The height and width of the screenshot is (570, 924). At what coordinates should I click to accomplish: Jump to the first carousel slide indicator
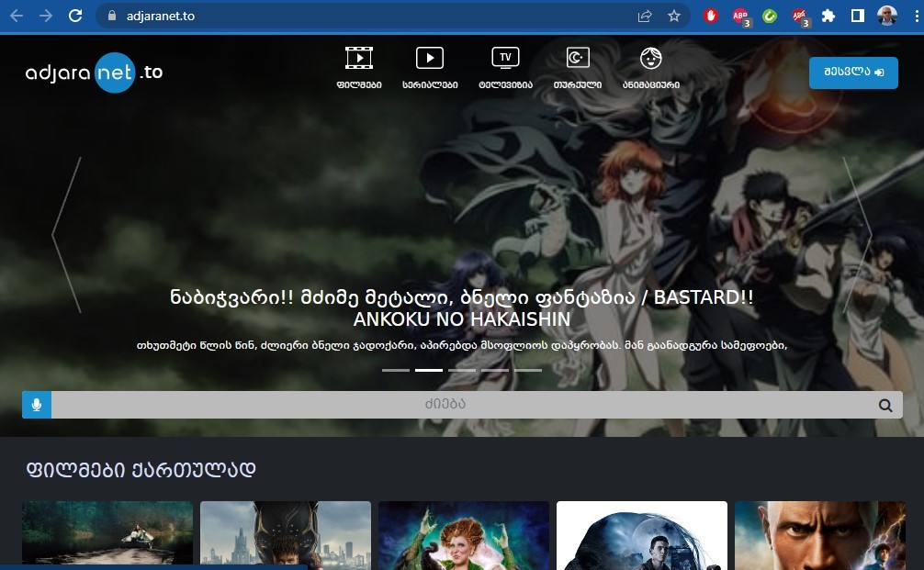pos(396,371)
